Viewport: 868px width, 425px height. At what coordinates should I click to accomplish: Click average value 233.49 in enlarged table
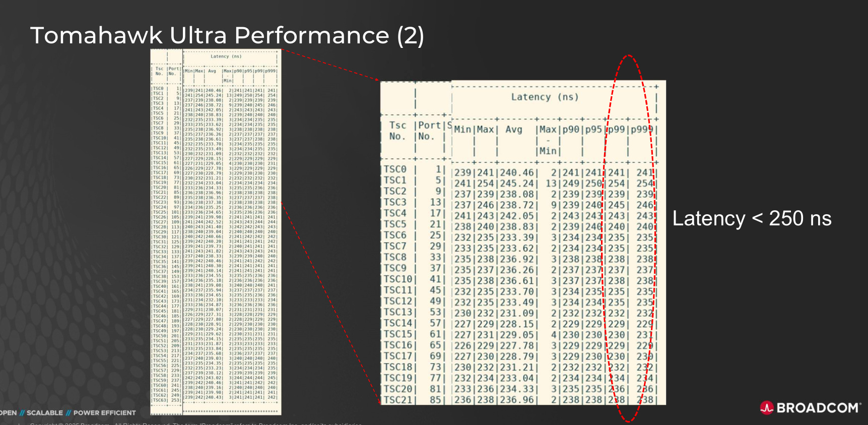pyautogui.click(x=517, y=302)
